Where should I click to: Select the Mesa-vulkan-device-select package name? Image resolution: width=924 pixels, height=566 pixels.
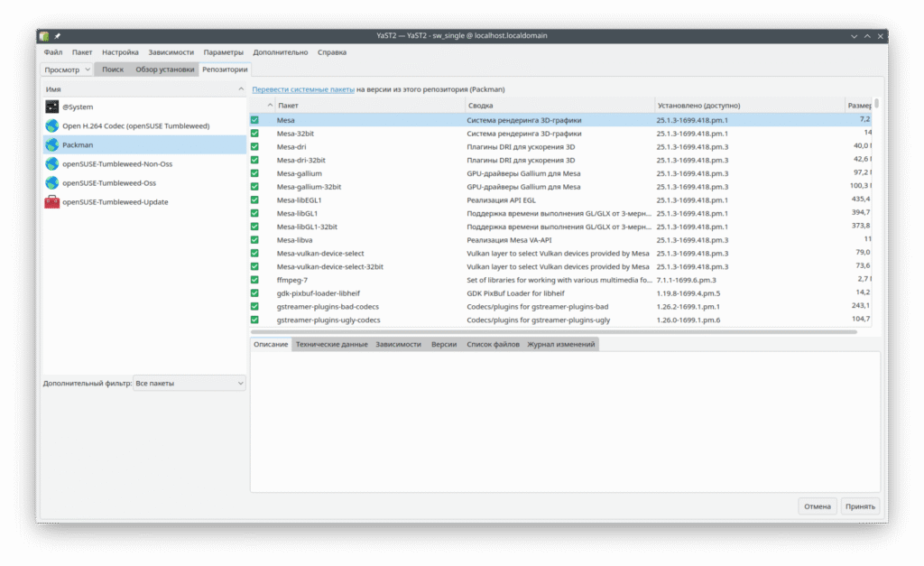(x=320, y=254)
